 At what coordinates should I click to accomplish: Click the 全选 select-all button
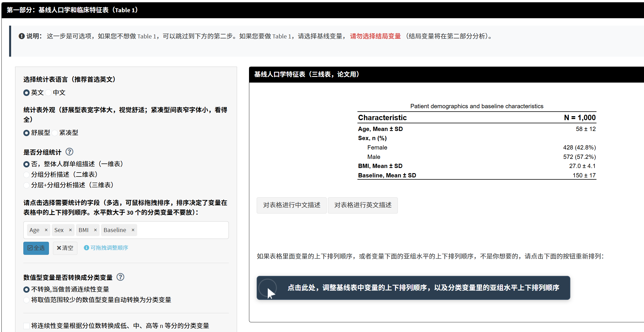click(x=36, y=248)
